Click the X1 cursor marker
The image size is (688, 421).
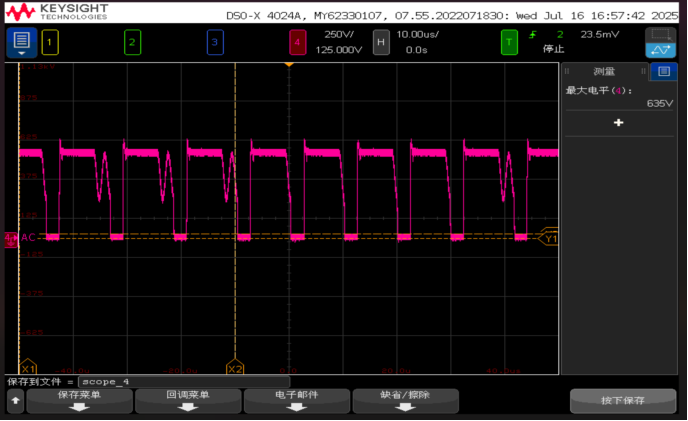tap(28, 367)
